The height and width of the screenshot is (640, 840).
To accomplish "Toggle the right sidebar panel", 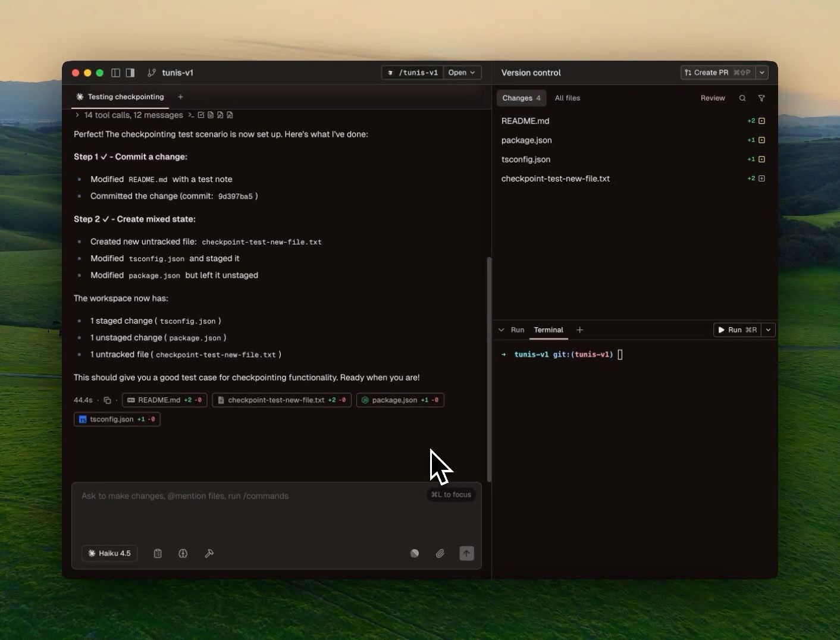I will coord(130,73).
